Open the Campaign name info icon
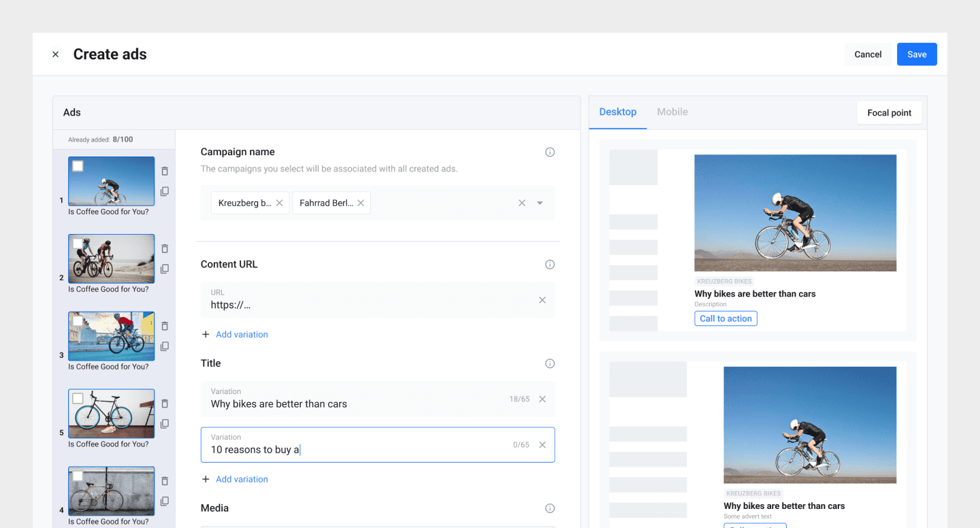Screen dimensions: 980x528 click(550, 152)
